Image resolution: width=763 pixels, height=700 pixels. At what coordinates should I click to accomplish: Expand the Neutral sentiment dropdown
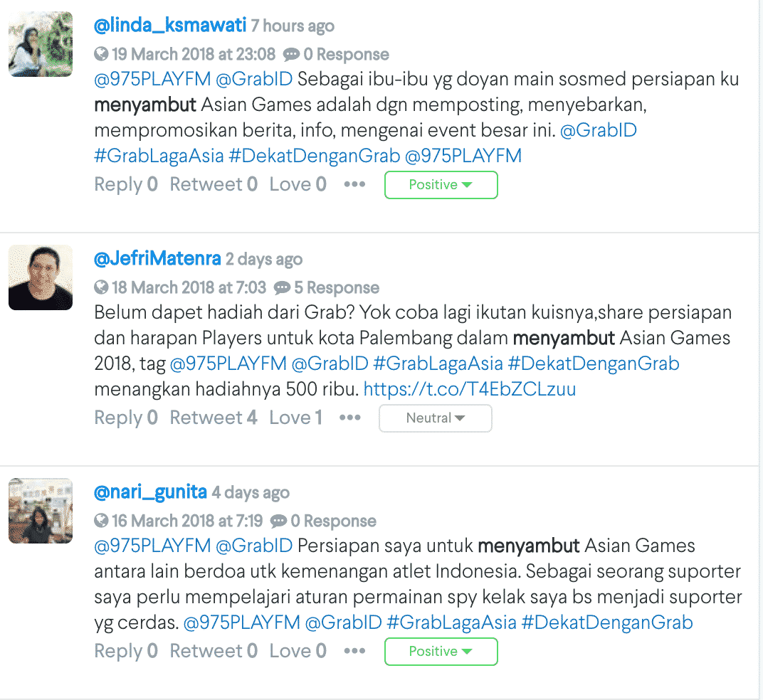(436, 418)
